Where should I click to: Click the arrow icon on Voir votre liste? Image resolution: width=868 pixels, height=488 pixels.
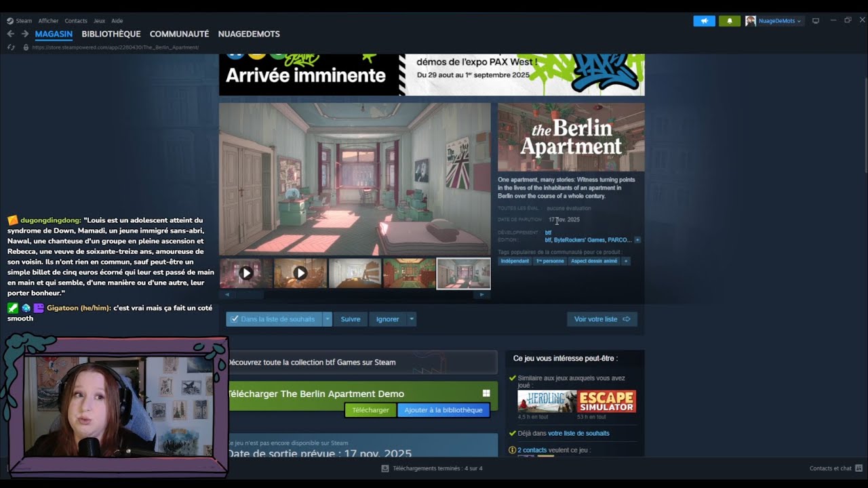click(627, 319)
